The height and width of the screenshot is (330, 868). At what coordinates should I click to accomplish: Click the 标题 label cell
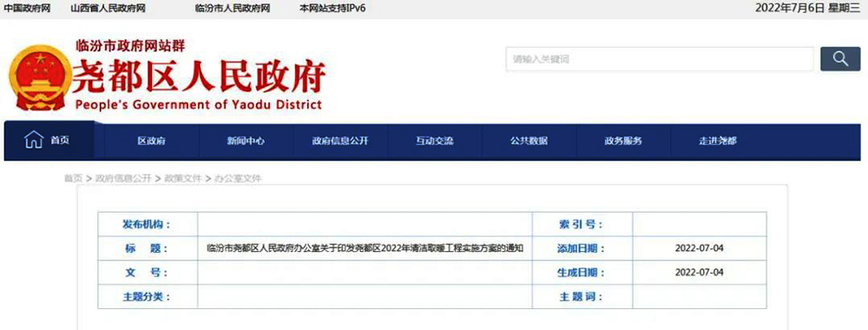coord(148,248)
